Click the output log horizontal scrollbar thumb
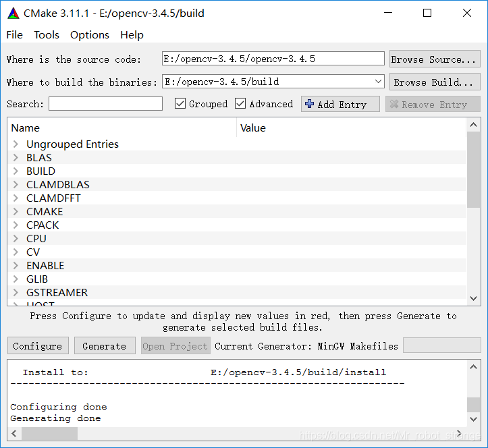Screen dimensions: 488x448 (49, 433)
